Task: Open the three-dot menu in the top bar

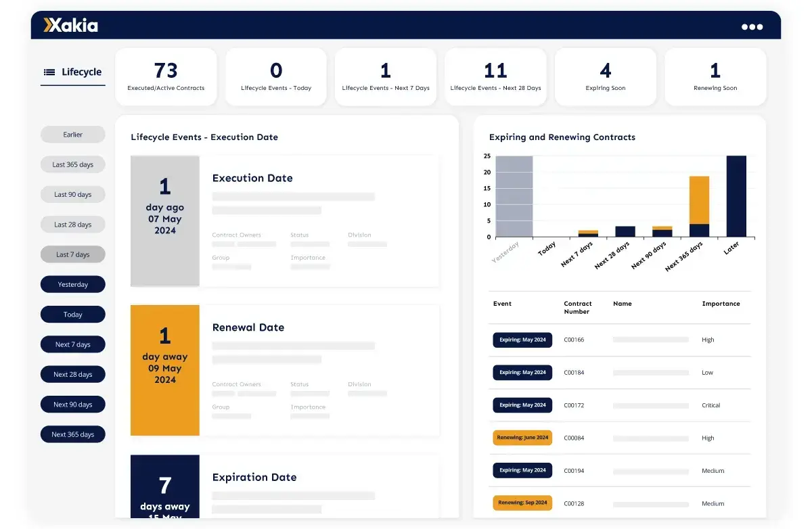Action: pos(751,26)
